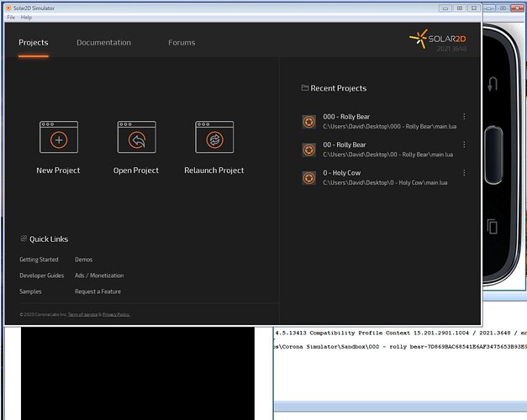The width and height of the screenshot is (527, 420).
Task: Click the Corona Simulator Sandbox console line
Action: (400, 347)
